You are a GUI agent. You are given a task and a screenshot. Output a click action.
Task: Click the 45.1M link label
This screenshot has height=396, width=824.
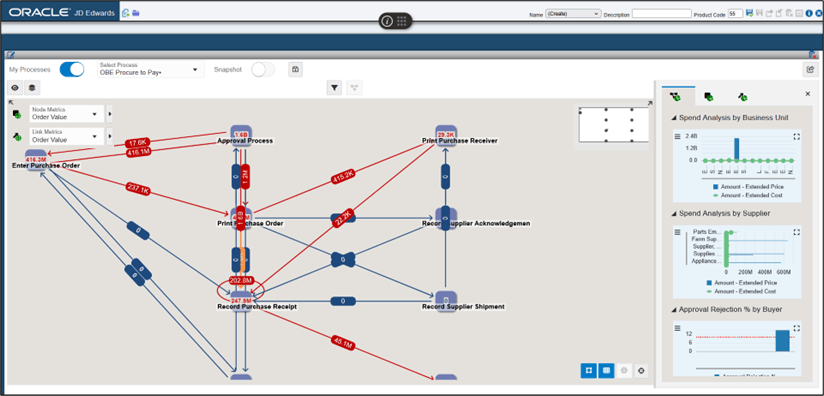point(343,342)
